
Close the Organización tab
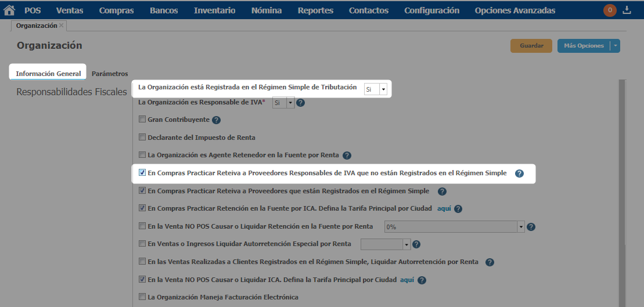(x=62, y=26)
